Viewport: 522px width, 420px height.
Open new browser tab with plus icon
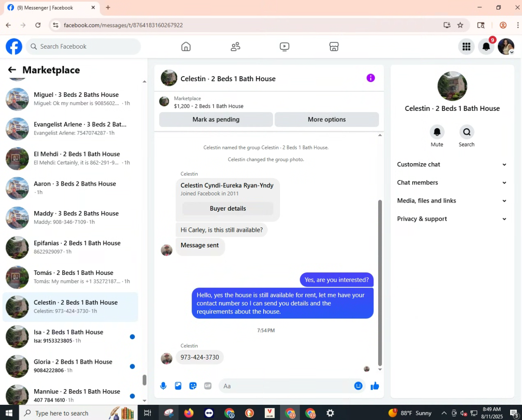pyautogui.click(x=108, y=8)
